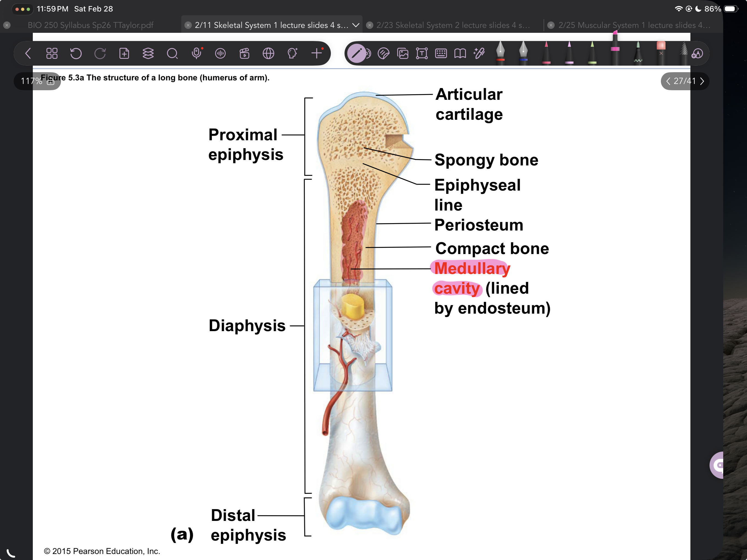Add a new page to the note
The width and height of the screenshot is (747, 560).
[x=125, y=53]
